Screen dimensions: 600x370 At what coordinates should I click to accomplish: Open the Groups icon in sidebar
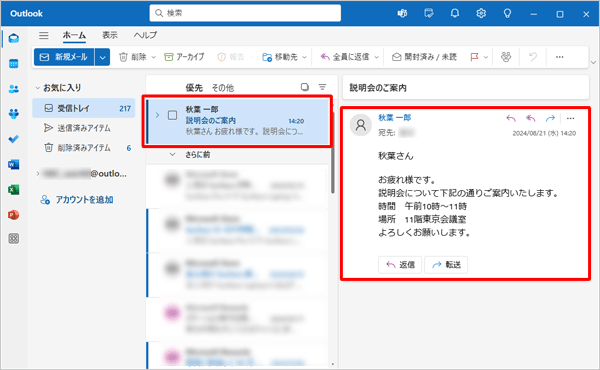pos(14,114)
